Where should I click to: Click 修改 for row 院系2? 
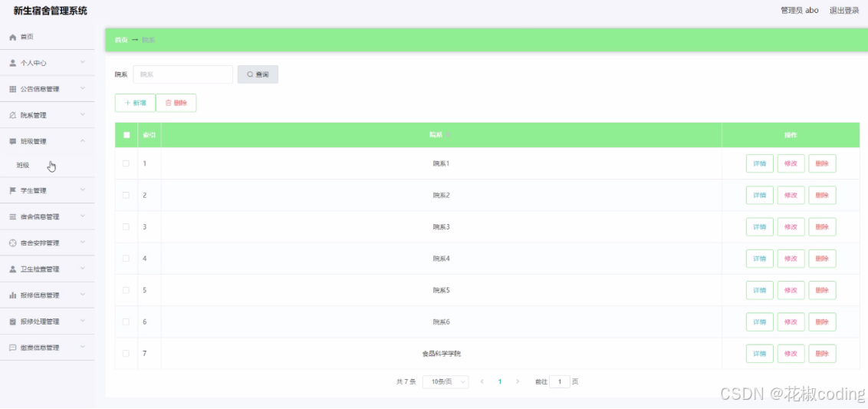(x=791, y=195)
